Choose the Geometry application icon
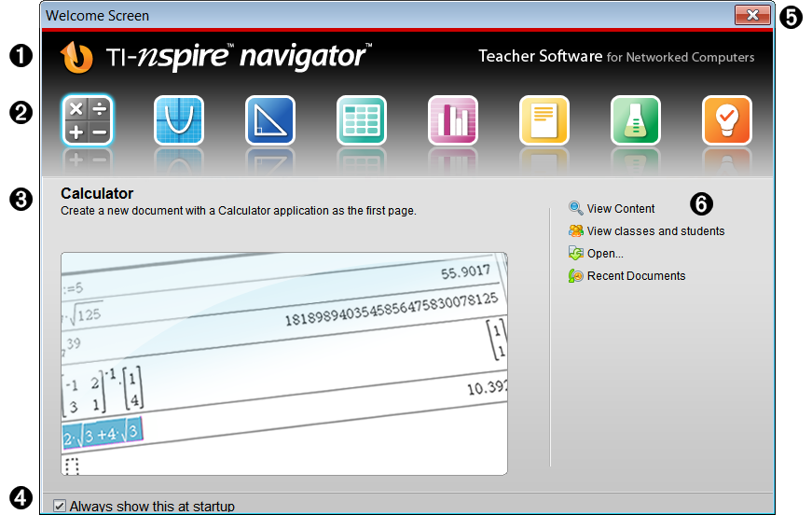This screenshot has width=812, height=515. [269, 121]
